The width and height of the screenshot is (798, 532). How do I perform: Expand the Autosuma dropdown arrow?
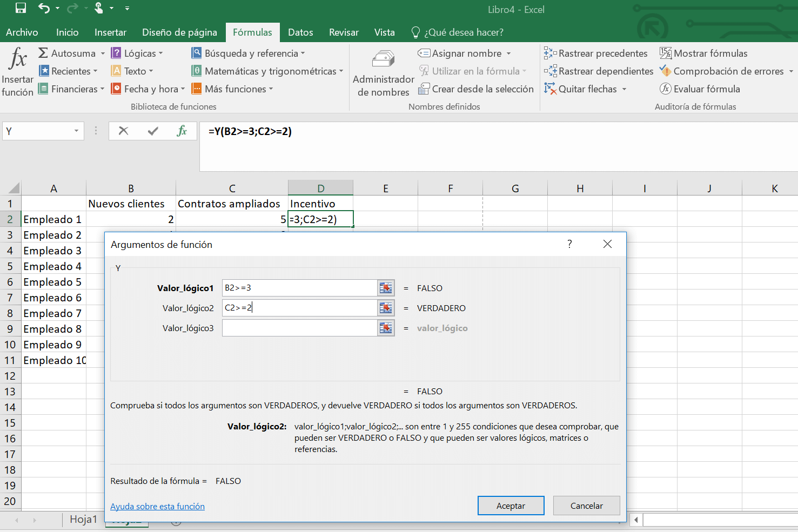[103, 53]
